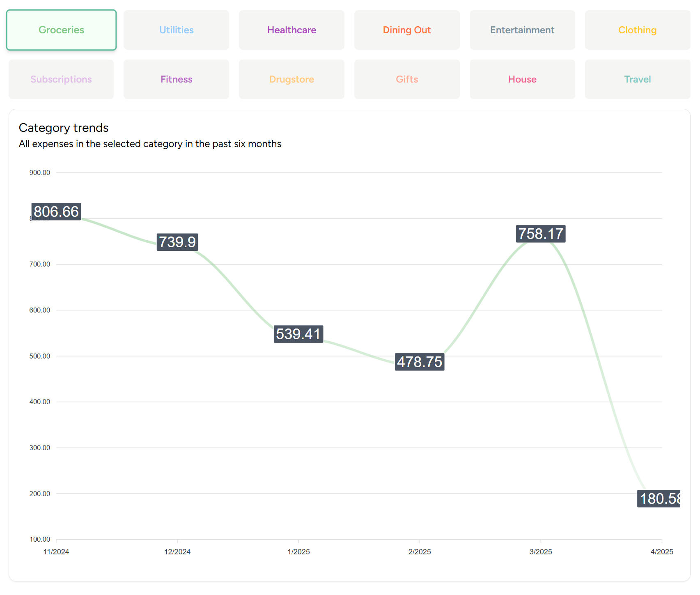Viewport: 700px width, 595px height.
Task: Select the Utilities category
Action: pyautogui.click(x=176, y=30)
